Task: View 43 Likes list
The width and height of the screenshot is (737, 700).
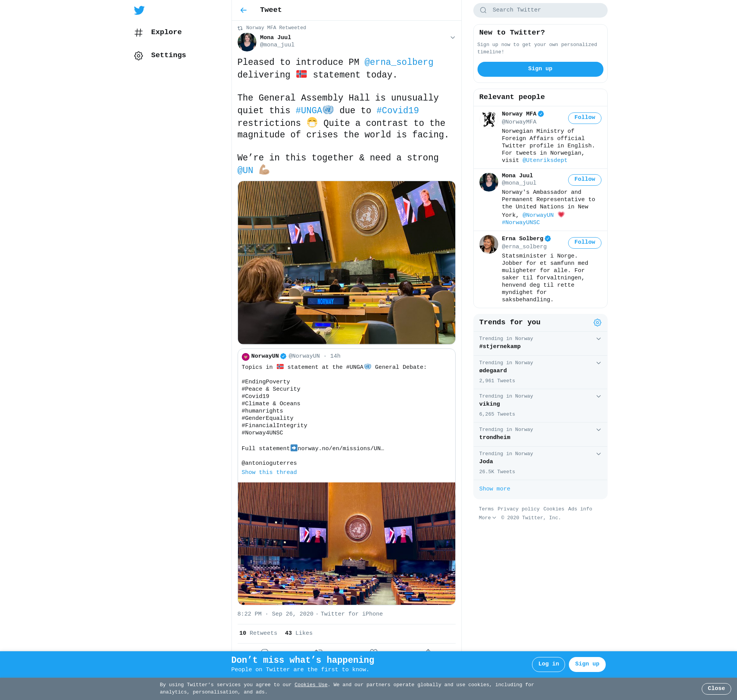Action: pos(299,633)
